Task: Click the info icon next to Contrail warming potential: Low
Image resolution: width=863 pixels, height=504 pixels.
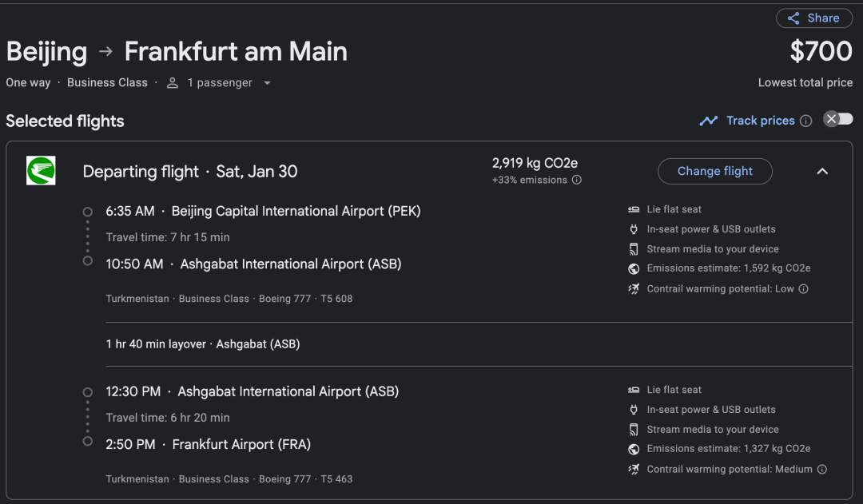Action: tap(804, 289)
